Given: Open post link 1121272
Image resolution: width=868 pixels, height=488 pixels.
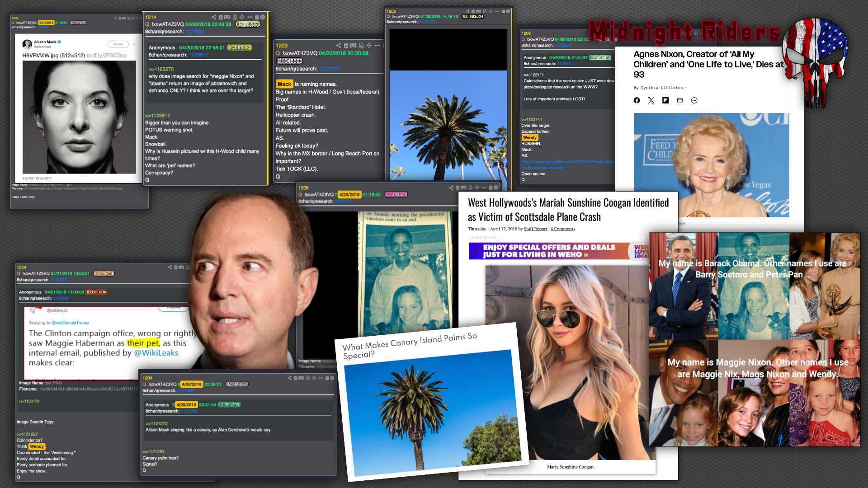Looking at the screenshot, I should tap(329, 69).
